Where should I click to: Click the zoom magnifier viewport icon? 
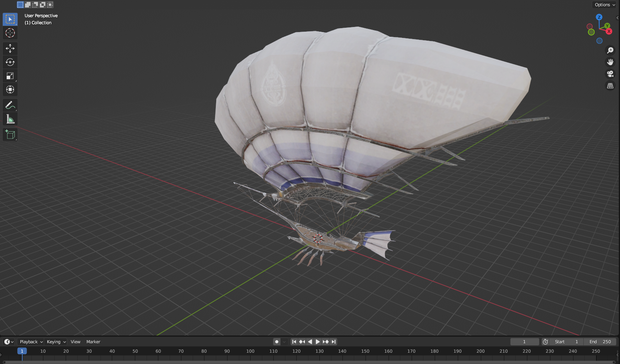[x=610, y=50]
